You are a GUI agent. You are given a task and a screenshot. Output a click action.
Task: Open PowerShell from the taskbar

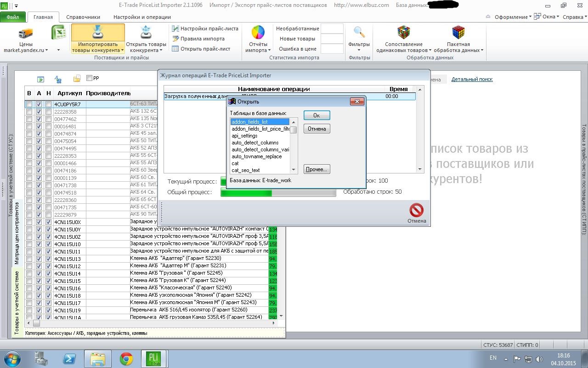70,359
